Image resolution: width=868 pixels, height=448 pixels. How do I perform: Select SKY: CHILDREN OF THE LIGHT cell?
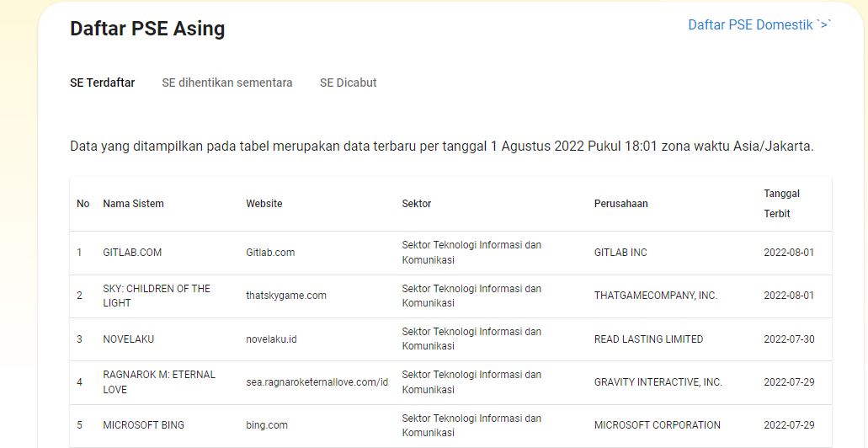157,296
